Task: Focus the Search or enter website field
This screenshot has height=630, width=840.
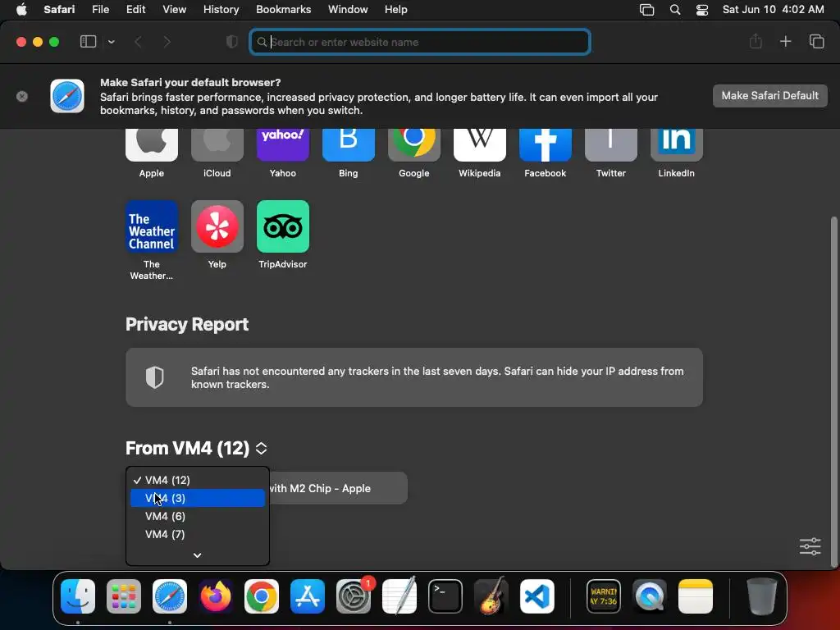Action: pos(420,42)
